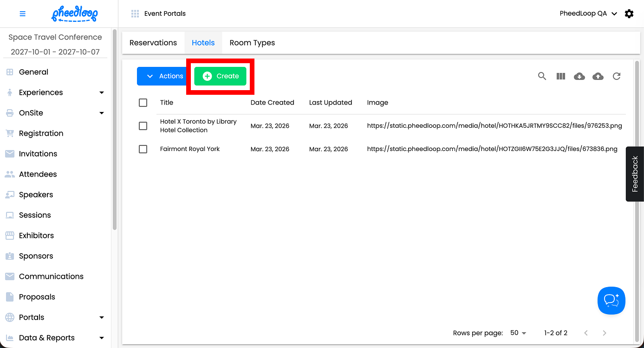Screen dimensions: 644x348
Task: Open the Actions dropdown button
Action: click(x=161, y=76)
